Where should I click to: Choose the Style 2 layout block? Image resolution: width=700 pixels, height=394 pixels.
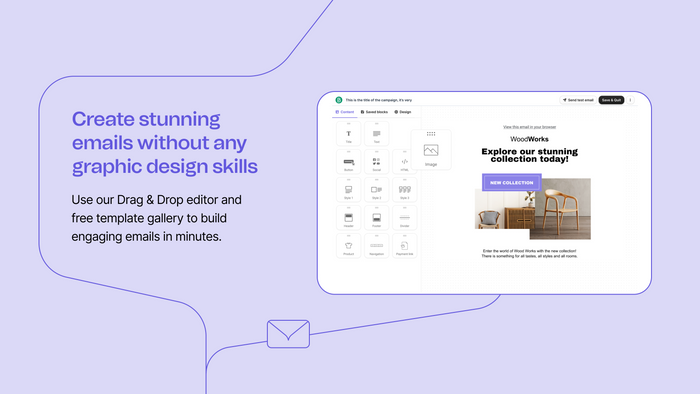376,190
